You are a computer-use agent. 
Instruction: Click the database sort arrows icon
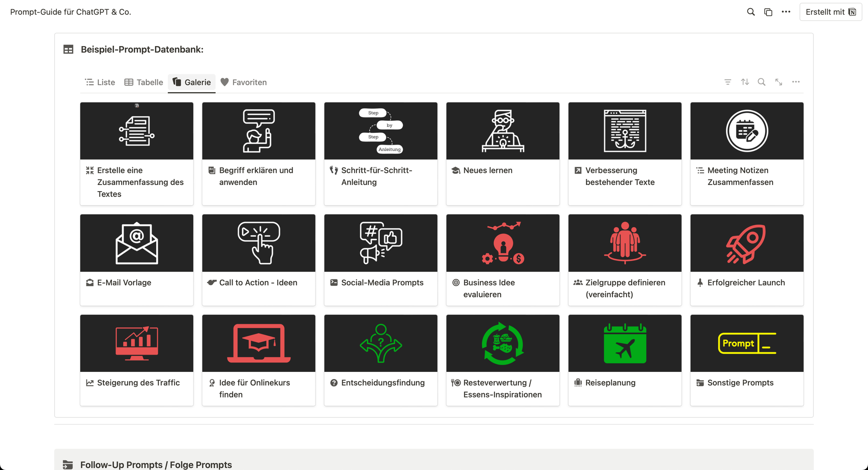(x=745, y=82)
